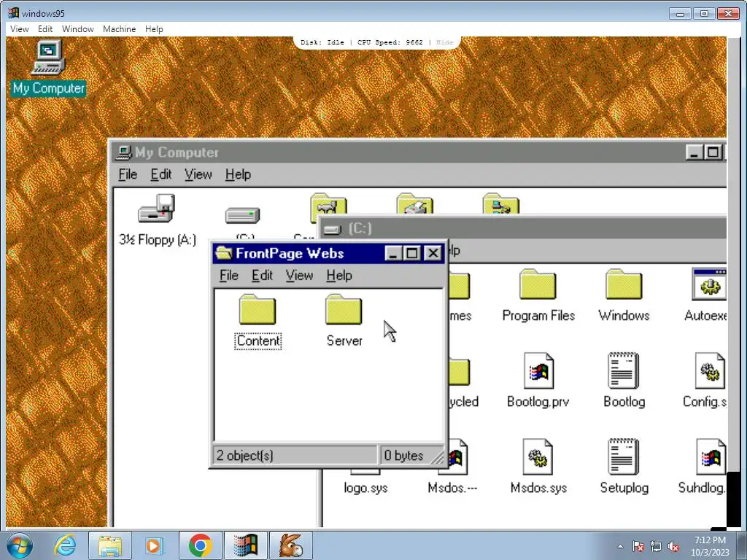Minimize the My Computer window
Screen dimensions: 747x560
[694, 152]
